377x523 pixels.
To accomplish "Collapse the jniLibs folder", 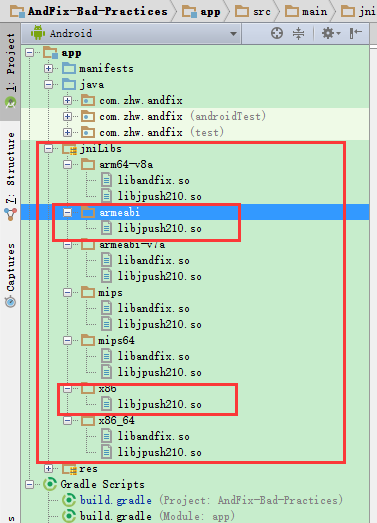I will coord(48,148).
